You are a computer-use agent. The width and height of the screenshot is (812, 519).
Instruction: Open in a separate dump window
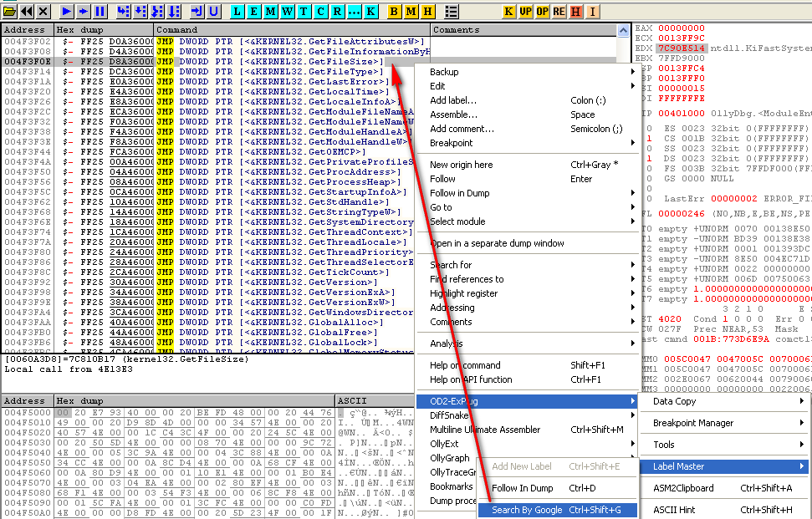527,243
